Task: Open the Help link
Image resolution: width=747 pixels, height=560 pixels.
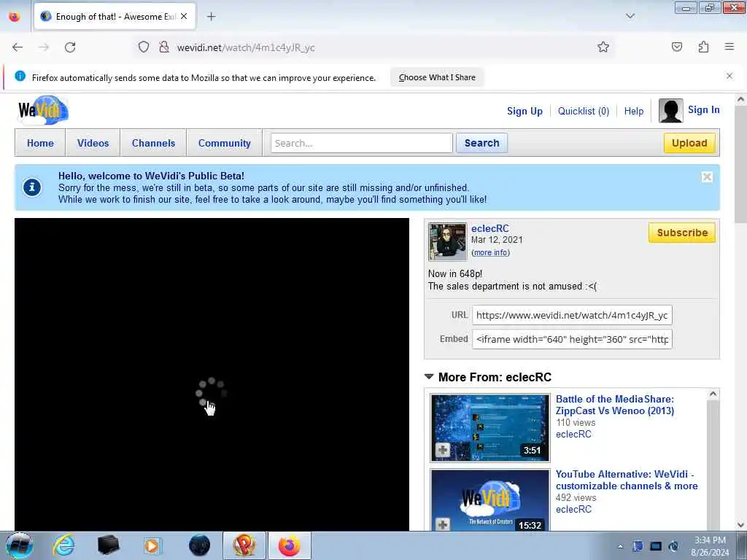Action: point(634,111)
